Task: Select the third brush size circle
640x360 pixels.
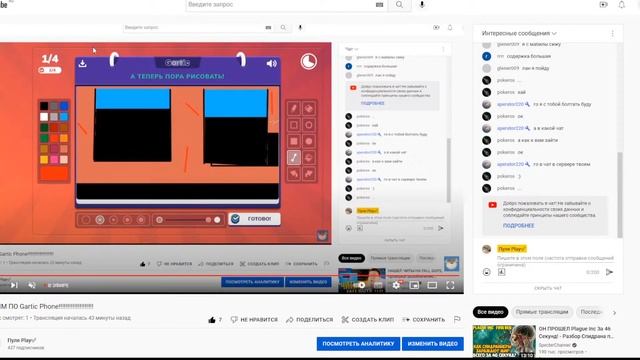Action: (x=113, y=220)
